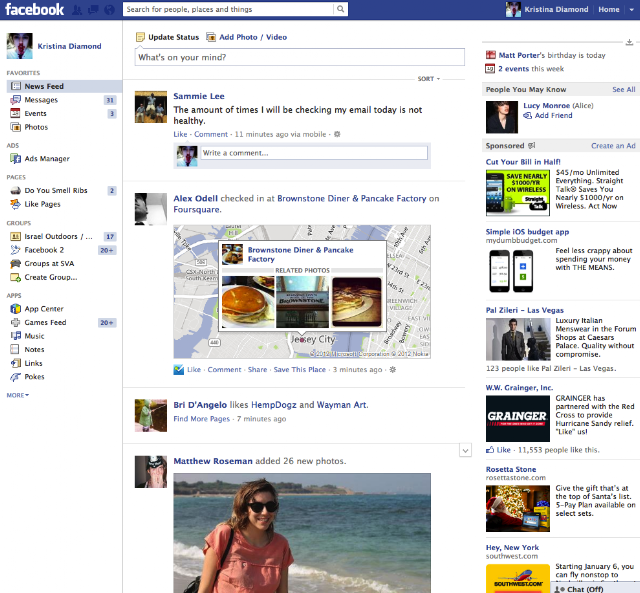640x593 pixels.
Task: Click the Israel Outdoors group icon
Action: (16, 236)
